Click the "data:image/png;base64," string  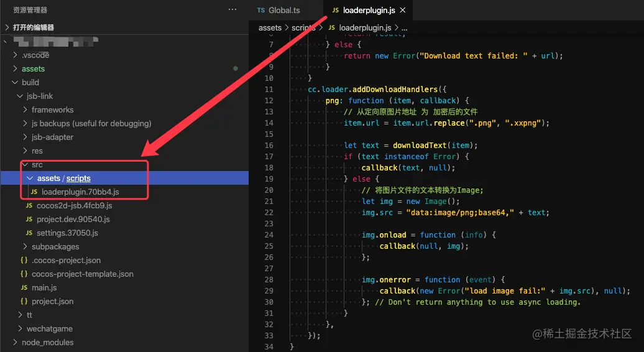click(x=460, y=212)
